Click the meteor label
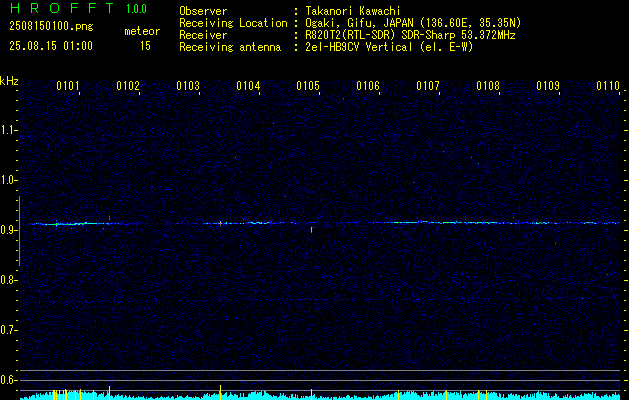Viewport: 629px width, 400px height. 142,31
